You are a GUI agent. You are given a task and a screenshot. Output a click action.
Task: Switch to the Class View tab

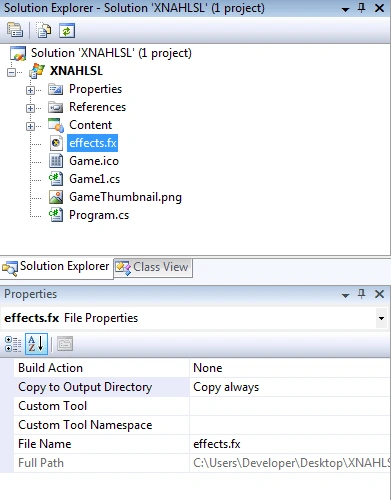click(153, 267)
